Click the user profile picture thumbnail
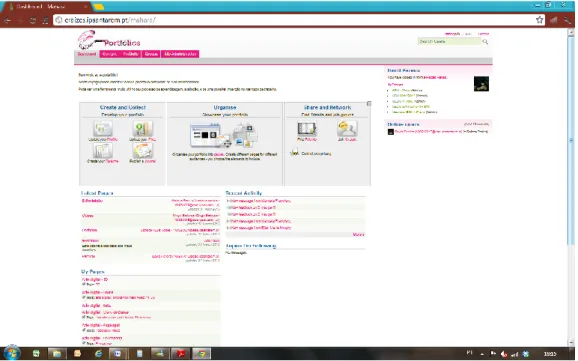 (x=481, y=84)
